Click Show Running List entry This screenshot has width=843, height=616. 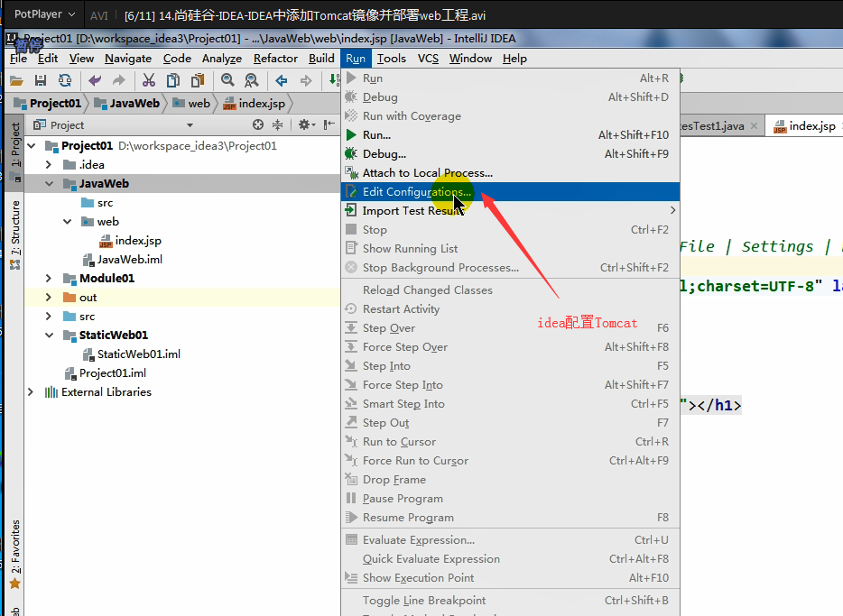(510, 249)
